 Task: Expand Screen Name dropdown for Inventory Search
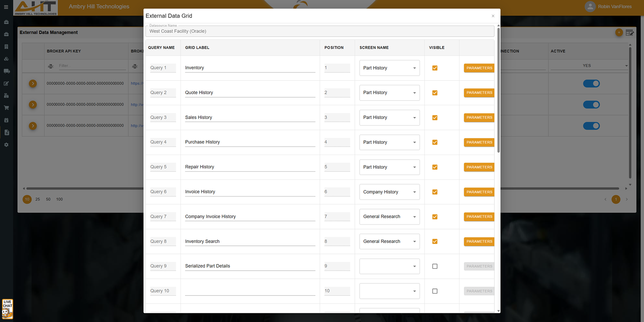click(x=389, y=241)
